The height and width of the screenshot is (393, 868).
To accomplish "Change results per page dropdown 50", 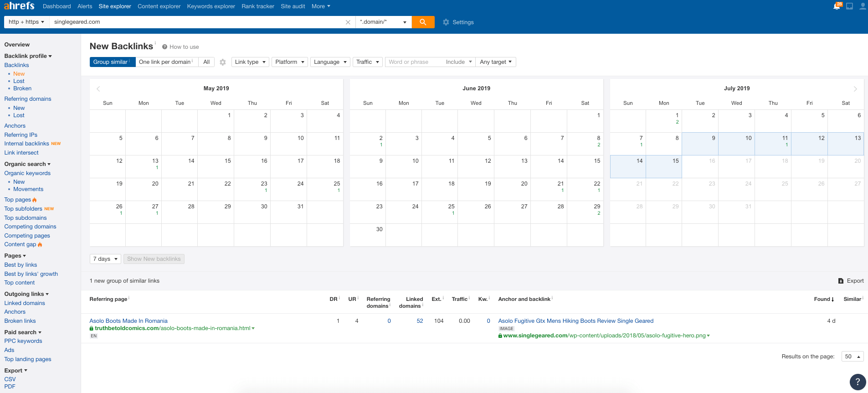I will click(x=852, y=357).
